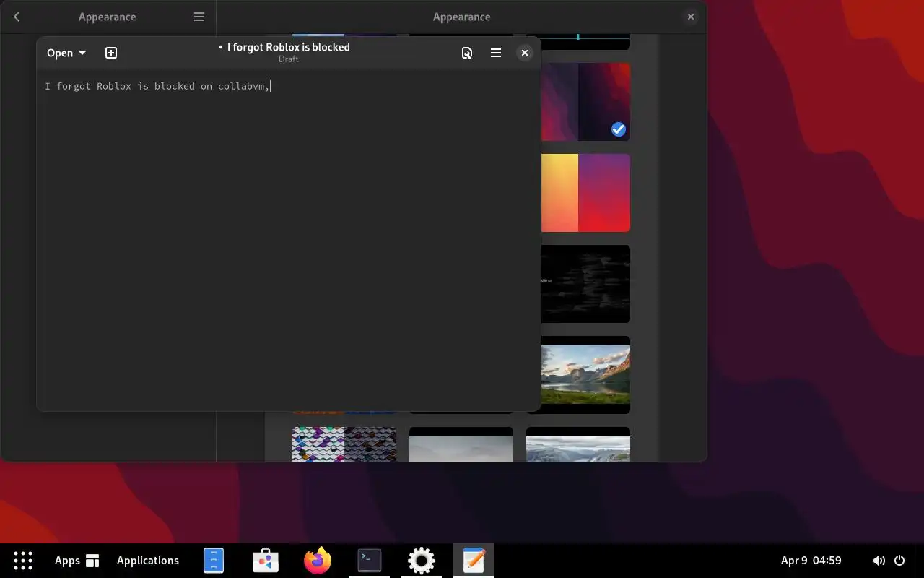The width and height of the screenshot is (924, 578).
Task: Open the Applications menu
Action: 148,561
